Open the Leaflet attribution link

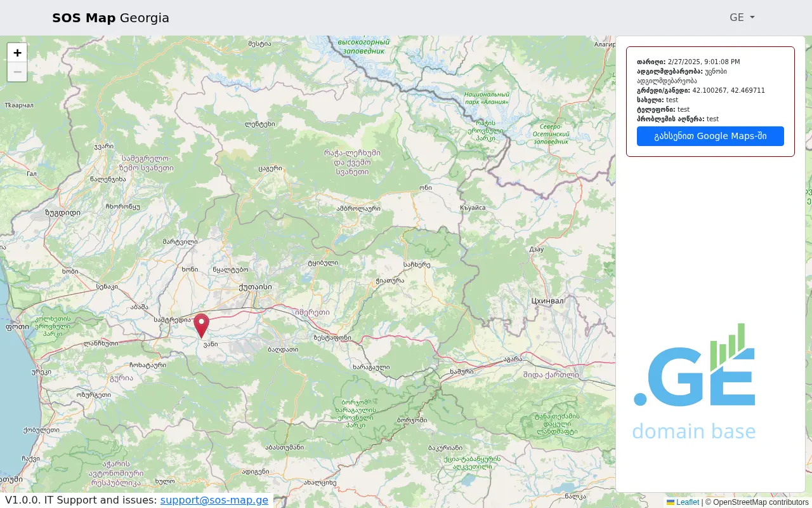pyautogui.click(x=687, y=502)
